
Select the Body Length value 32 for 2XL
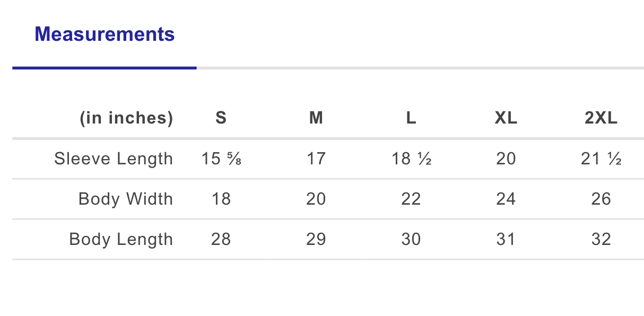[x=601, y=239]
